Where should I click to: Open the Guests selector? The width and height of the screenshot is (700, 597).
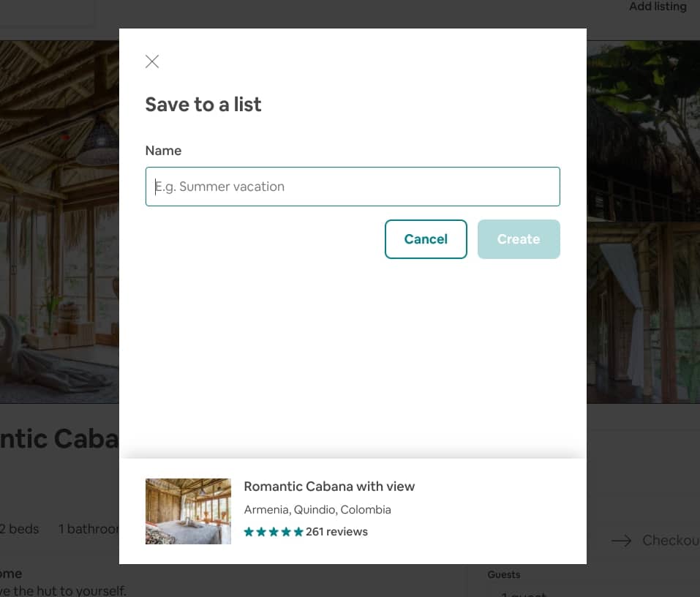click(x=504, y=575)
